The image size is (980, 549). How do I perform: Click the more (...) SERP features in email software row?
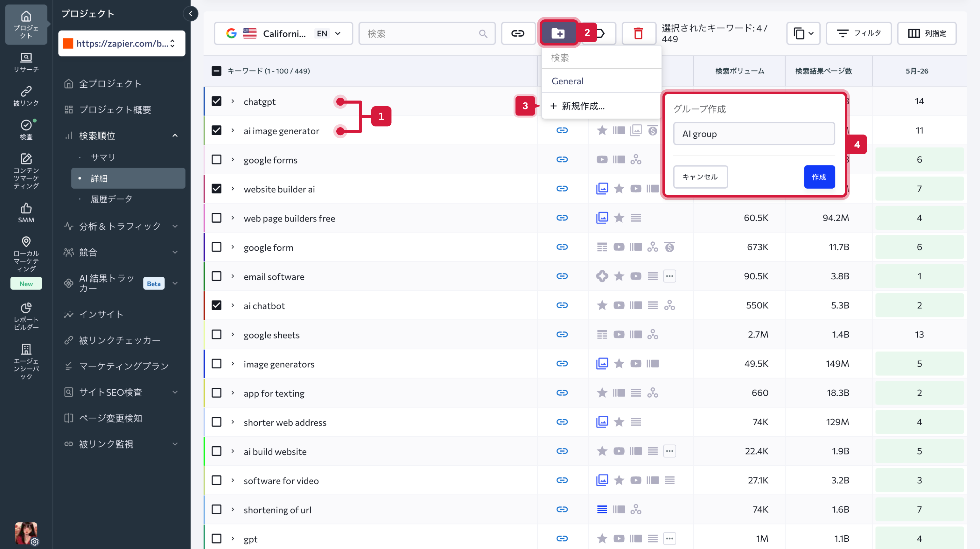[669, 276]
